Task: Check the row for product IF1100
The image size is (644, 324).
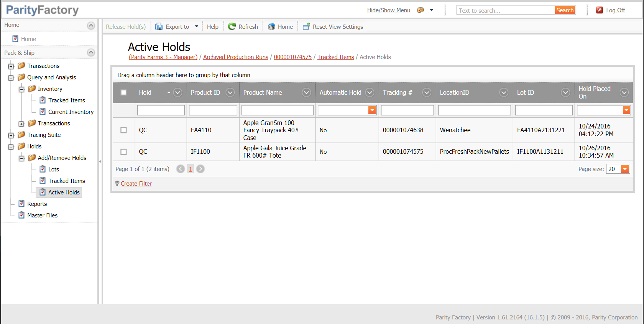Action: (x=123, y=152)
